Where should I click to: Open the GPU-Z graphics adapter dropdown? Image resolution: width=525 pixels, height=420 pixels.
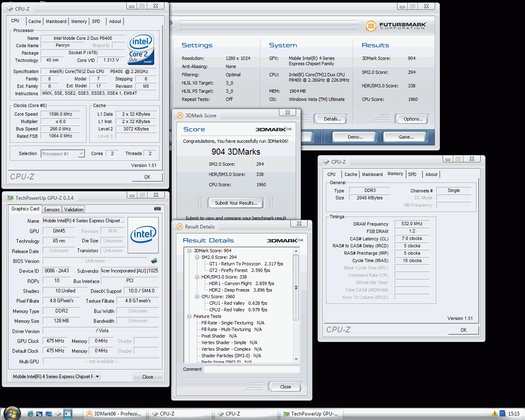coord(97,377)
